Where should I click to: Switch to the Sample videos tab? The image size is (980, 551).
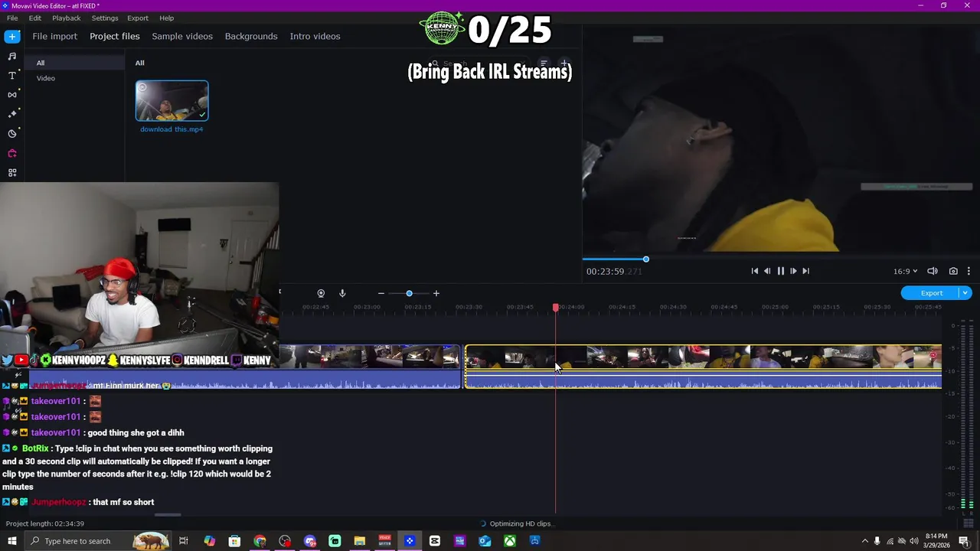click(x=182, y=36)
